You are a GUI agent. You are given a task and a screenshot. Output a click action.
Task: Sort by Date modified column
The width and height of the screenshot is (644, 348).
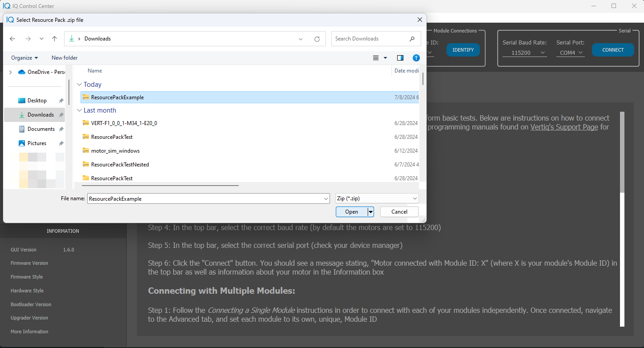[x=407, y=71]
